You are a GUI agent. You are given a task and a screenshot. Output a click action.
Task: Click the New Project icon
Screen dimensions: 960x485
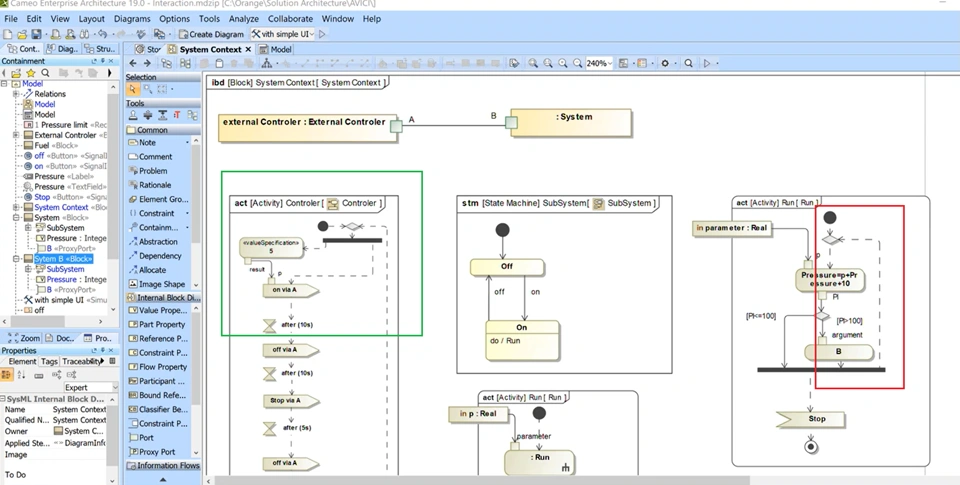coord(7,34)
